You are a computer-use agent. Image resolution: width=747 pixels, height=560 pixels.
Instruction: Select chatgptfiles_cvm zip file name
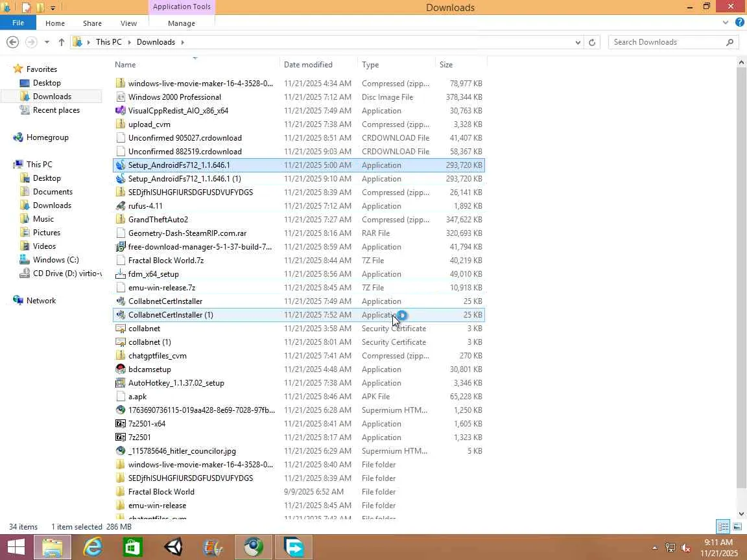[x=157, y=356]
